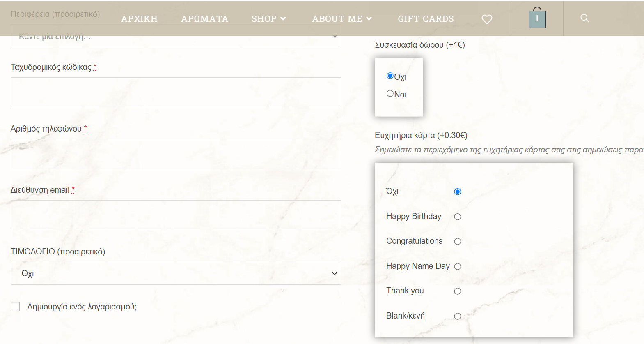
Task: Focus the Διεύθυνση email input field
Action: pos(176,215)
